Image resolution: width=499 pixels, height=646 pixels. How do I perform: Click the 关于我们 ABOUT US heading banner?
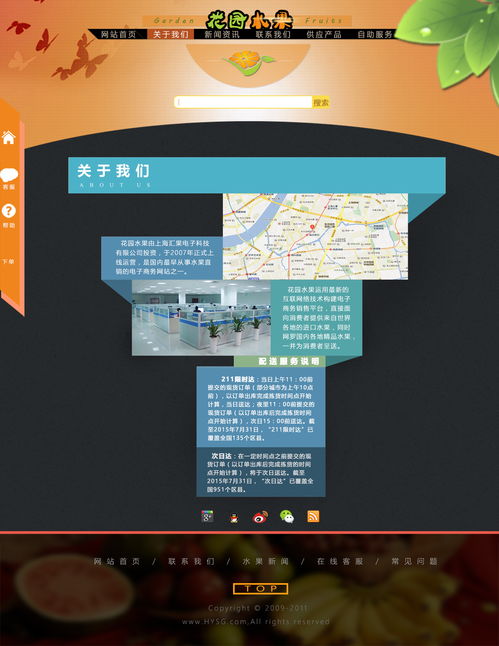(x=257, y=175)
